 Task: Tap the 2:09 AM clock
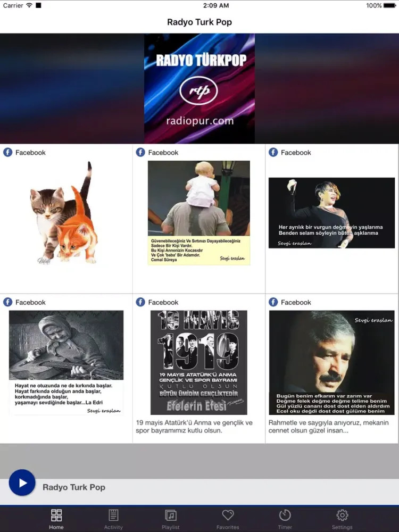tap(216, 5)
